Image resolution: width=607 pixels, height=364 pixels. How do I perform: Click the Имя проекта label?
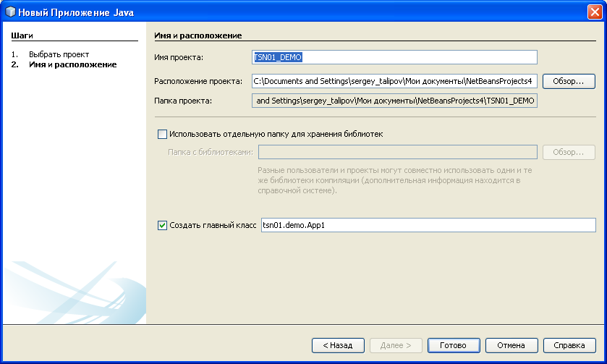[x=179, y=57]
